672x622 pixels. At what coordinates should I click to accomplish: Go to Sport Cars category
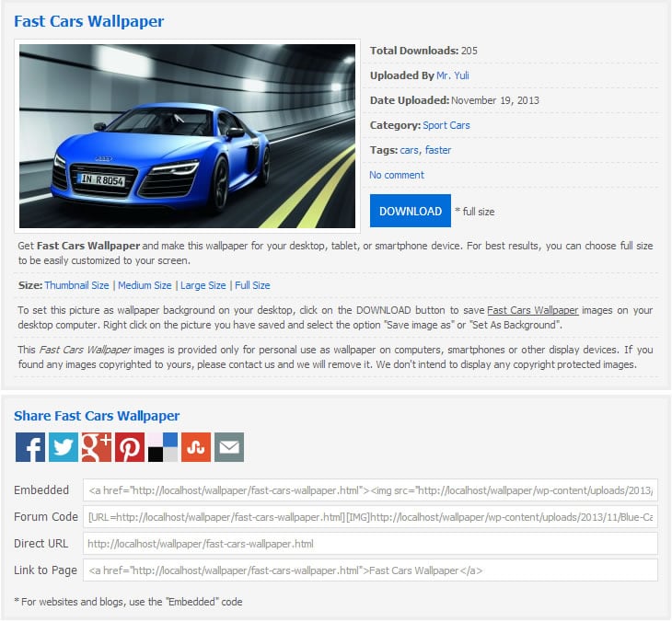446,125
